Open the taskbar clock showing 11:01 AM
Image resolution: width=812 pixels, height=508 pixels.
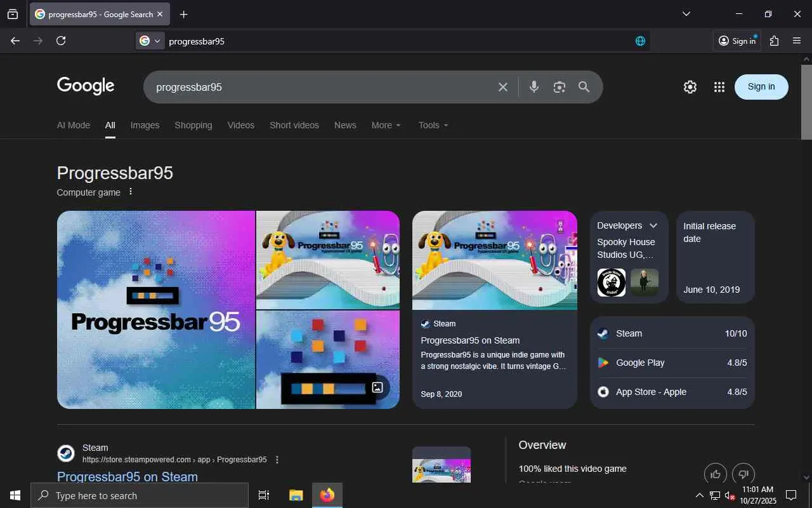click(x=758, y=495)
